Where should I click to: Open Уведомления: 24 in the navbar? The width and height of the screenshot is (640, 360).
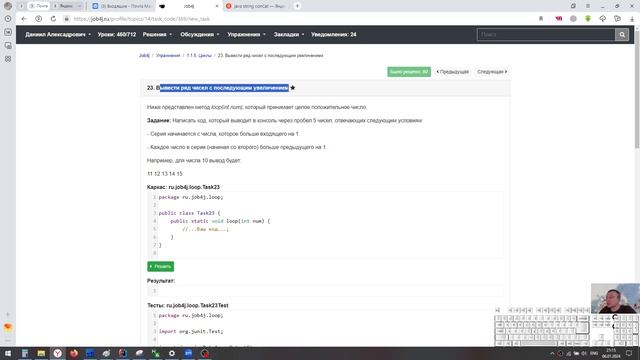(x=333, y=35)
